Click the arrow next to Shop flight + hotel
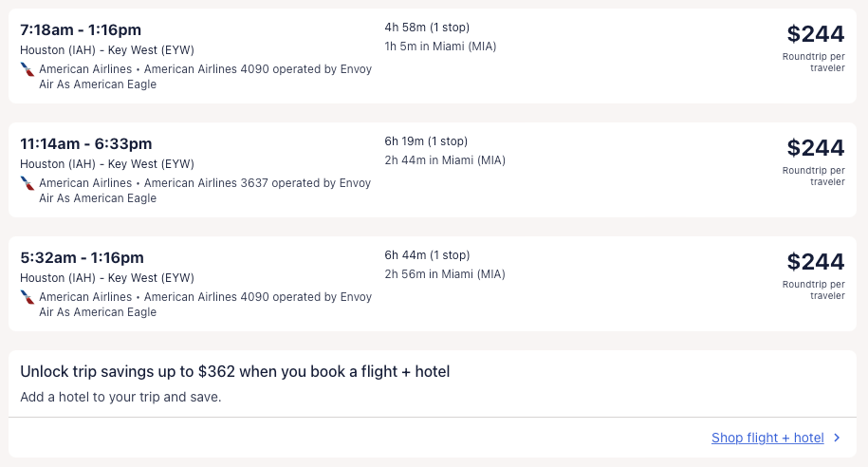Viewport: 868px width, 467px height. (837, 438)
